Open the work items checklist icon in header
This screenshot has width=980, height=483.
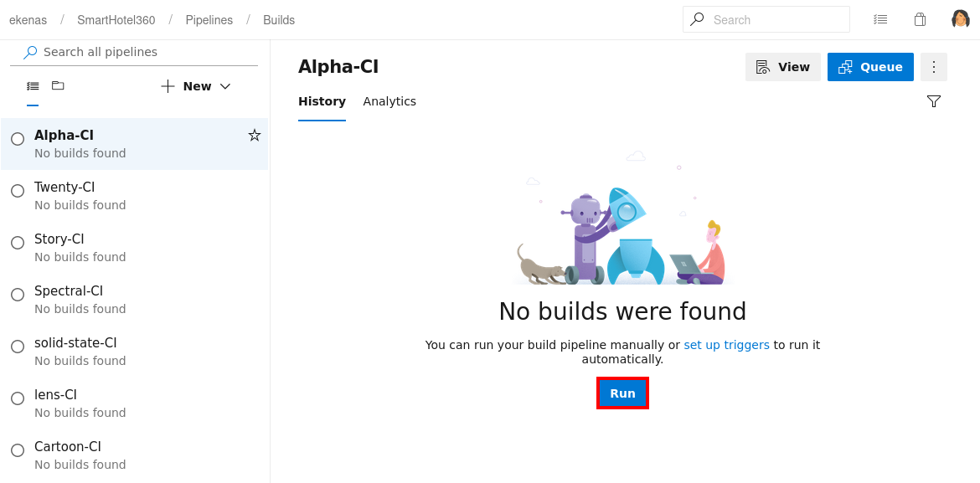click(x=880, y=19)
